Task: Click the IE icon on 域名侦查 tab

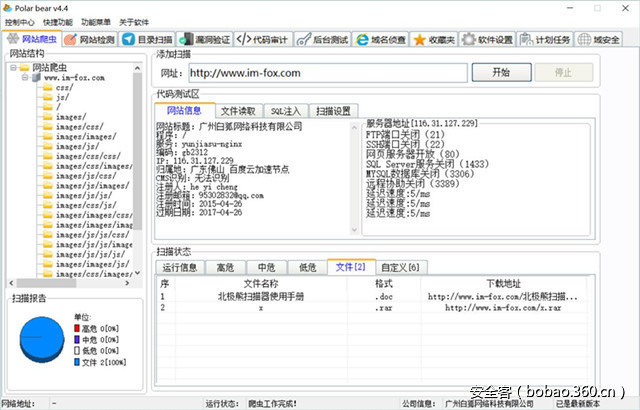Action: pos(362,40)
